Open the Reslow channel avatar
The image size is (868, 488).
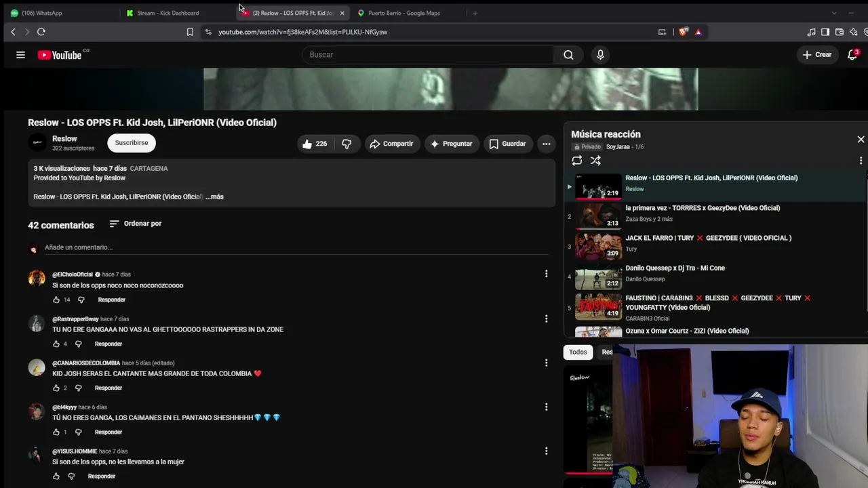pos(38,142)
